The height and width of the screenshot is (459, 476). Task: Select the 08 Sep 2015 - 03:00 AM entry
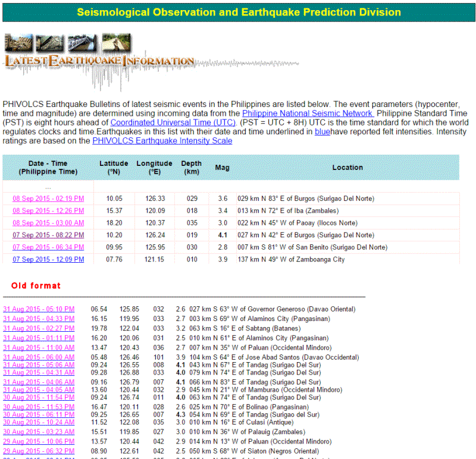pyautogui.click(x=48, y=223)
